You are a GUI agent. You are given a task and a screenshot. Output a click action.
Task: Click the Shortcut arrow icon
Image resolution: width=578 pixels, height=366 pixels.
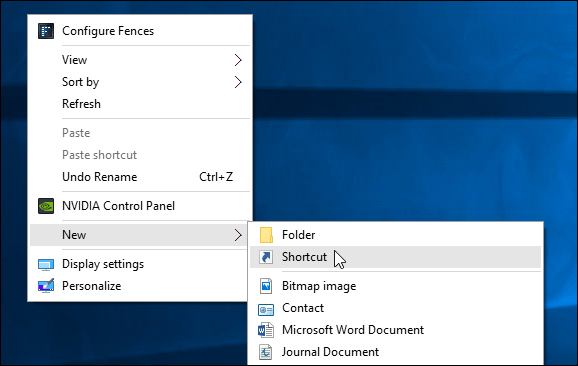(x=266, y=257)
